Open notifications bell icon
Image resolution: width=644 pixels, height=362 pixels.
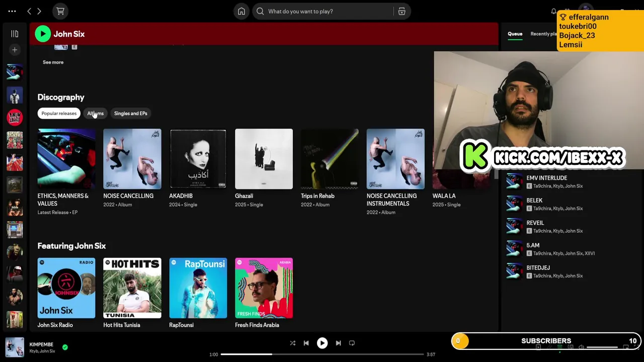tap(553, 11)
